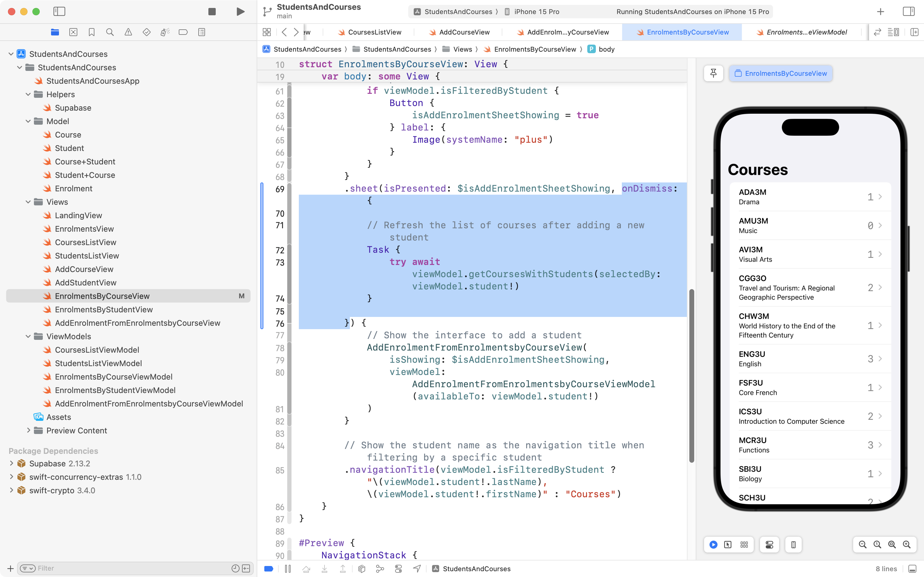Toggle the inspector panel visibility
924x577 pixels.
pyautogui.click(x=908, y=12)
